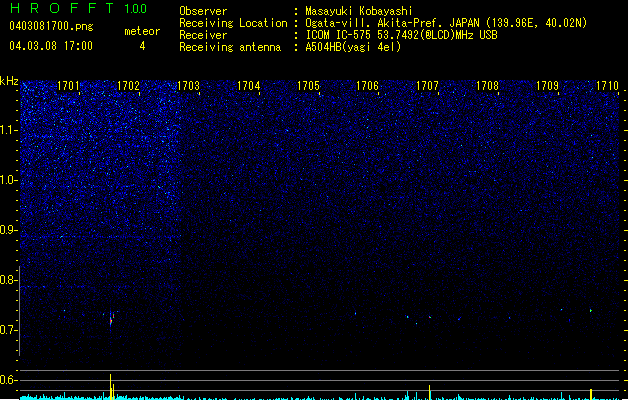Click the 1.0 kHz axis label
Screen dimensions: 629x400
coord(9,180)
